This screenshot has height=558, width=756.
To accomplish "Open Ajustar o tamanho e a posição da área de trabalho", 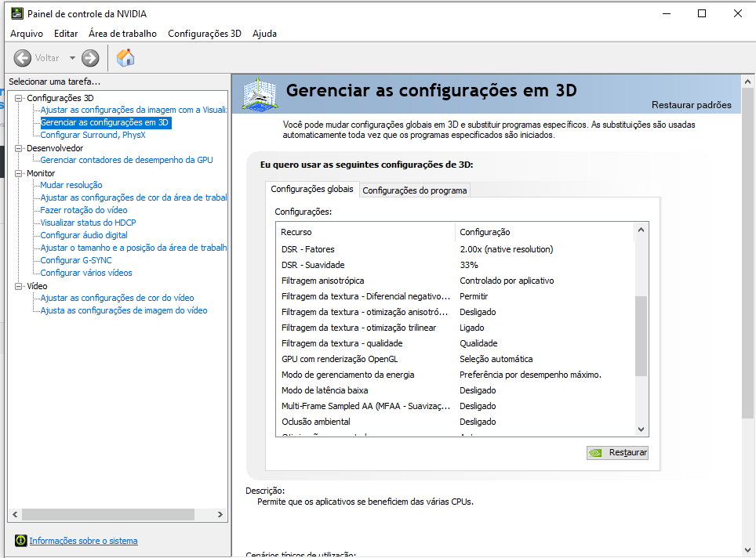I will tap(133, 248).
